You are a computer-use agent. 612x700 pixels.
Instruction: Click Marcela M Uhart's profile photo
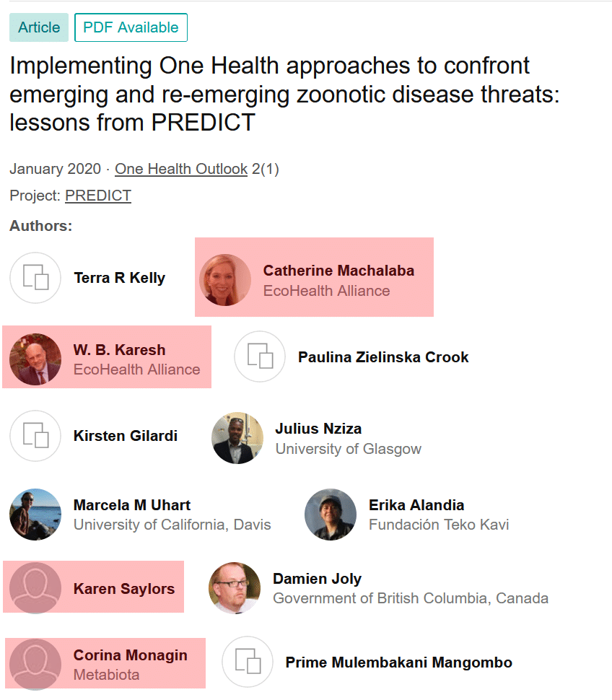click(x=35, y=515)
